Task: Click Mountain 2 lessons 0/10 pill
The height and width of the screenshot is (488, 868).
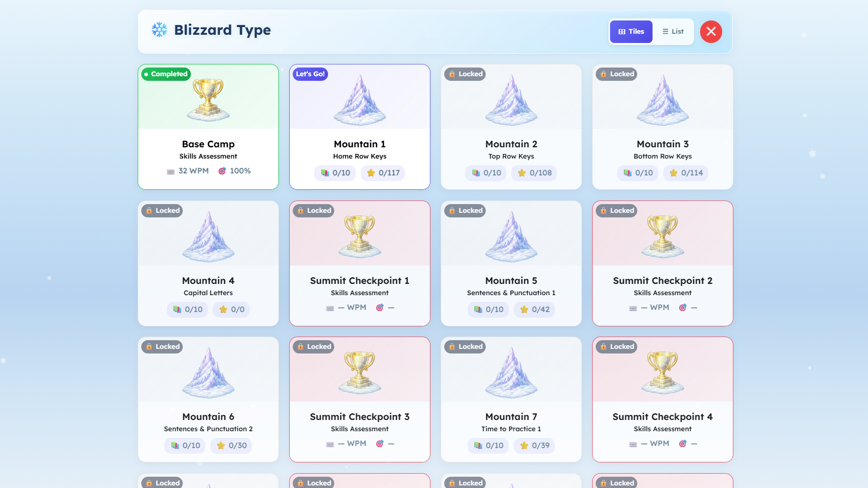Action: (486, 173)
